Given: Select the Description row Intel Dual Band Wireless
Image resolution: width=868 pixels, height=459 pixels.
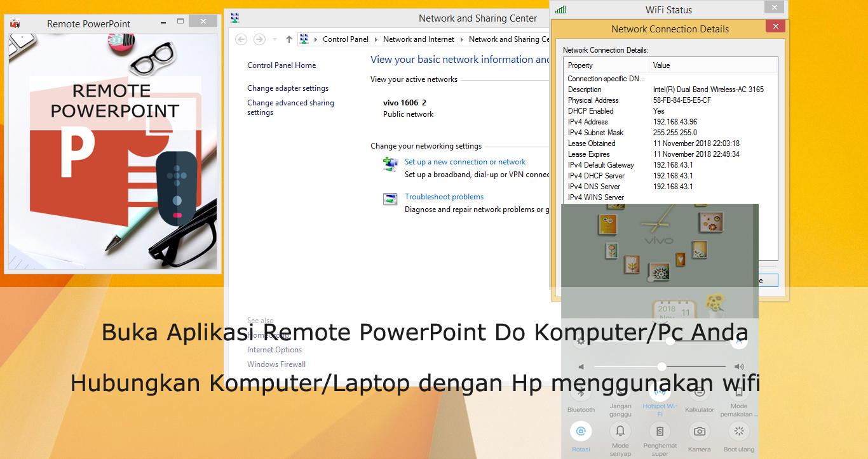Looking at the screenshot, I should point(670,90).
